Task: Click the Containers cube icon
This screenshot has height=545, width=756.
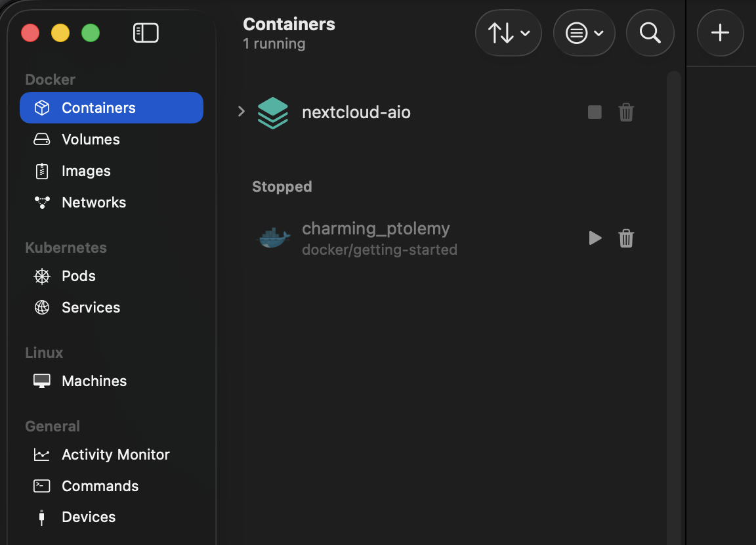Action: click(42, 108)
